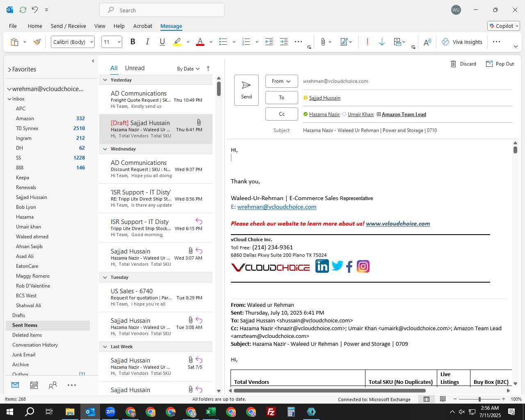Click the Subject field text
Screen dimensions: 525x420
[370, 130]
